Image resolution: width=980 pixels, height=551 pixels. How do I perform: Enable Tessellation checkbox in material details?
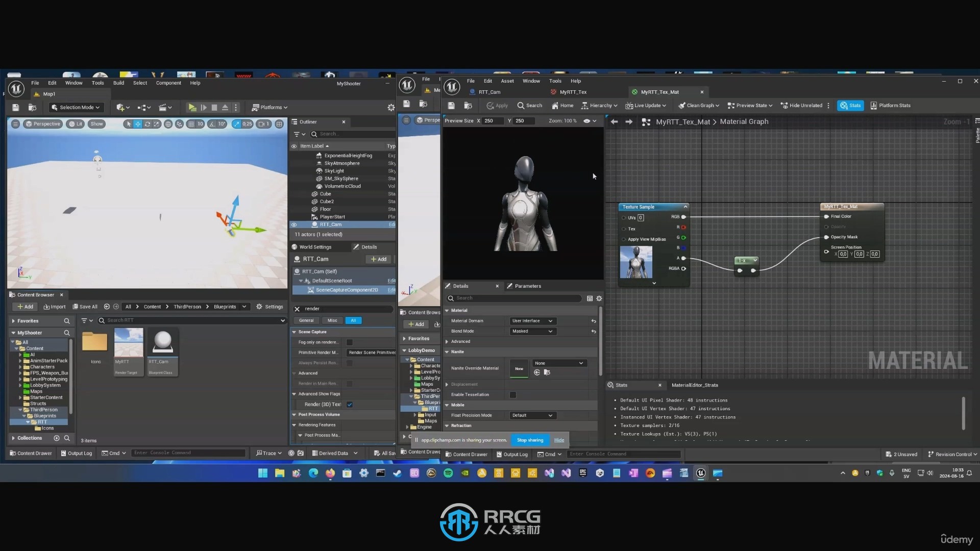(513, 395)
